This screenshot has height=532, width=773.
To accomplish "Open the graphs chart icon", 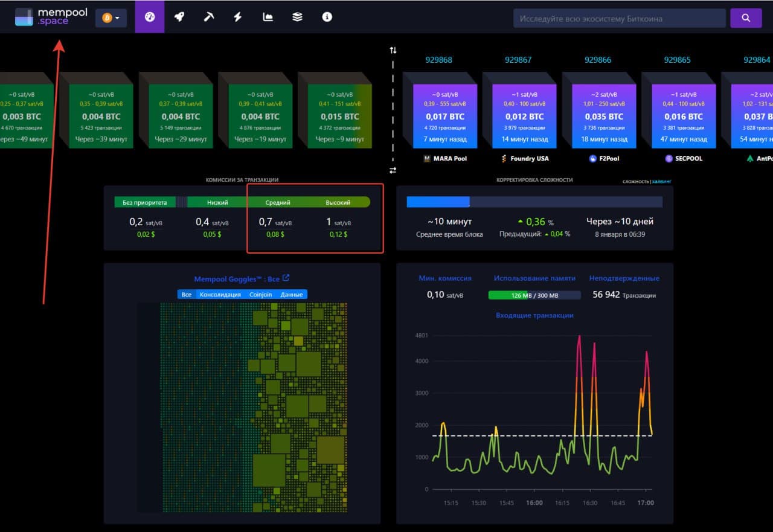I will tap(268, 18).
